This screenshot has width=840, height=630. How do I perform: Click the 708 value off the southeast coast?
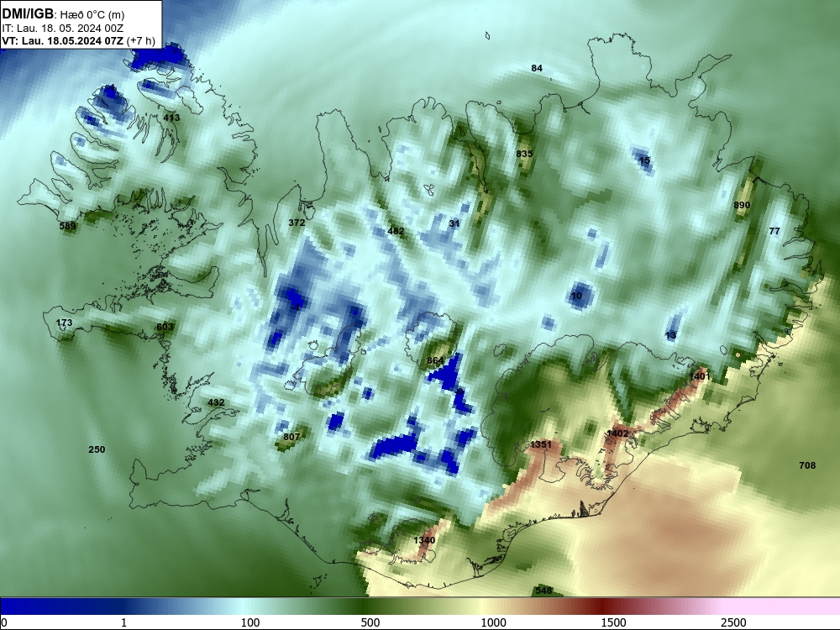(x=807, y=465)
